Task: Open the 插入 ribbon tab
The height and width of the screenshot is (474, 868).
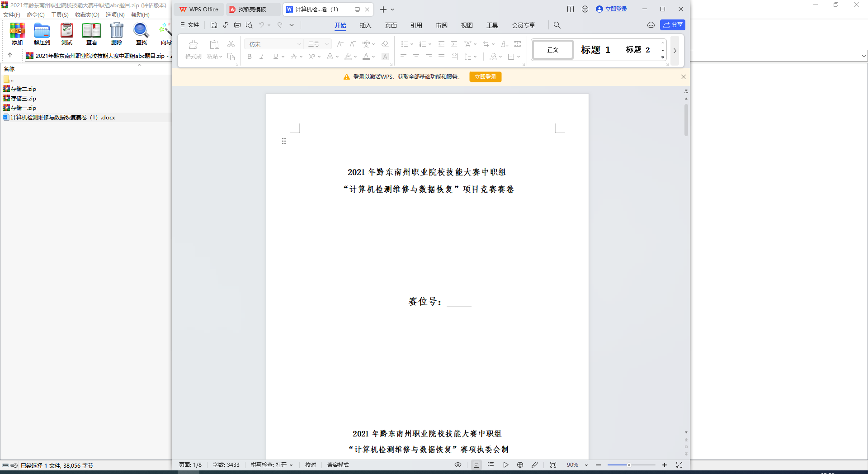Action: [365, 25]
